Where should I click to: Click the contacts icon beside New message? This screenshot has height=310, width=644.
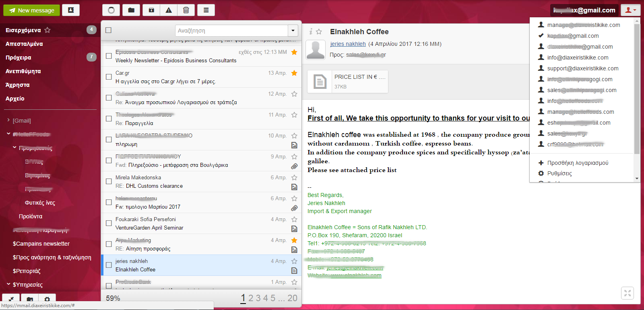click(71, 10)
